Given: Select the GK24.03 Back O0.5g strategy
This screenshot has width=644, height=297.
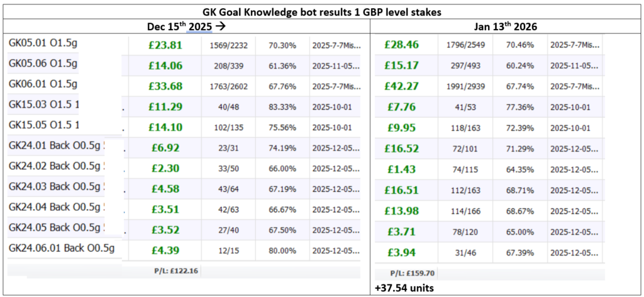Looking at the screenshot, I should [x=53, y=186].
